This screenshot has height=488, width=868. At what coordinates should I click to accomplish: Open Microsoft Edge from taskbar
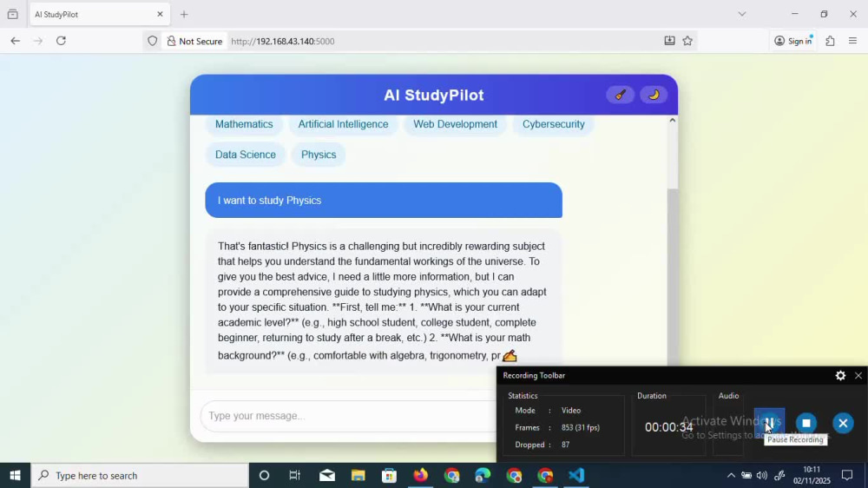pos(483,475)
